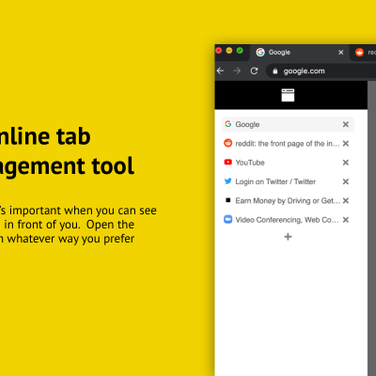This screenshot has height=376, width=376.
Task: Click the reddit favicon in list
Action: click(228, 143)
